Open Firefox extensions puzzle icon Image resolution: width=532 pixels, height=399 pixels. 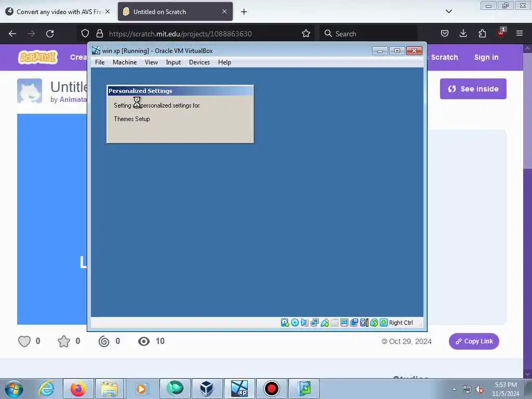482,33
